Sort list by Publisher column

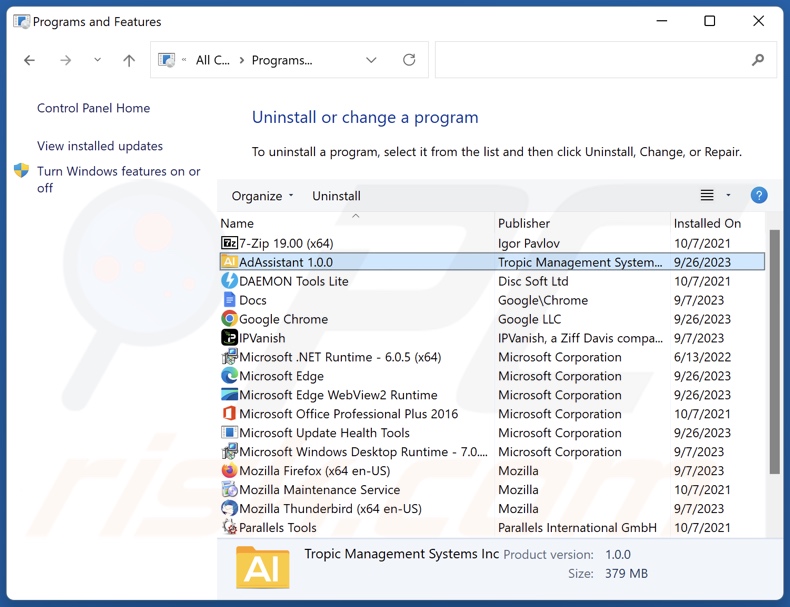pos(523,223)
